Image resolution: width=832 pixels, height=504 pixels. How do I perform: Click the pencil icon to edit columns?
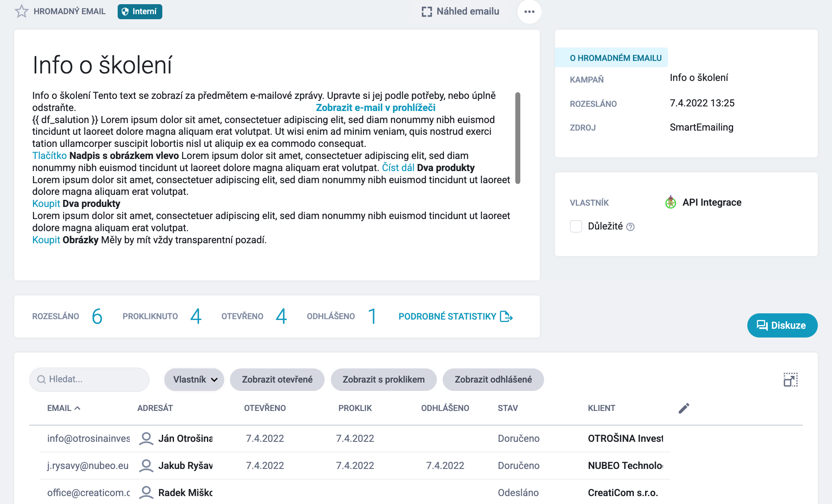click(684, 408)
